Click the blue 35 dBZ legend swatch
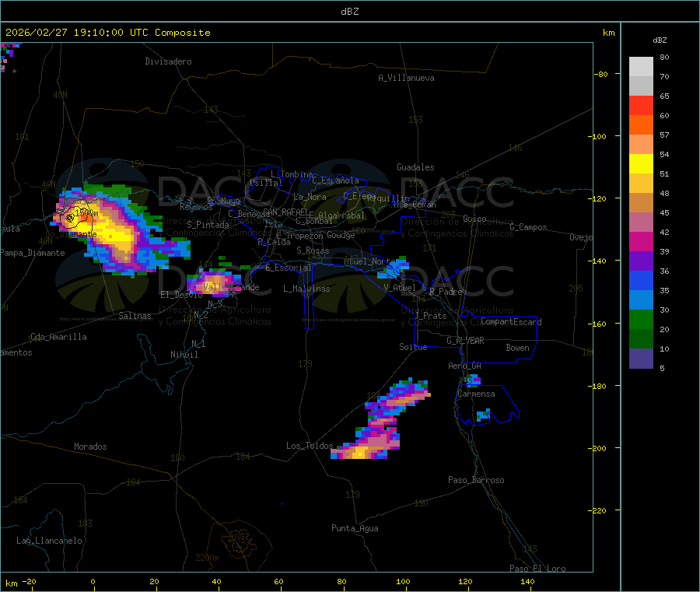Image resolution: width=700 pixels, height=592 pixels. pyautogui.click(x=641, y=280)
